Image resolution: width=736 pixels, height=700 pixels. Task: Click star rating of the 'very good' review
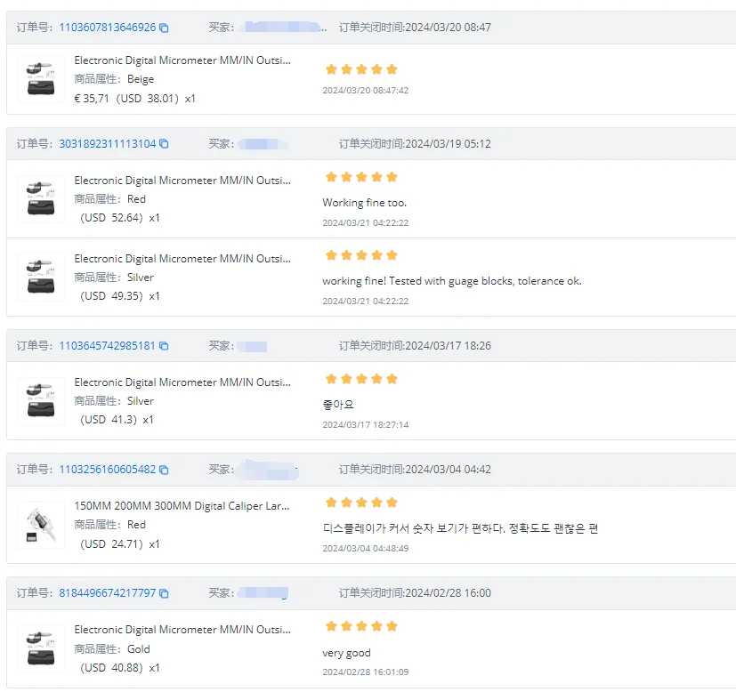pyautogui.click(x=361, y=626)
